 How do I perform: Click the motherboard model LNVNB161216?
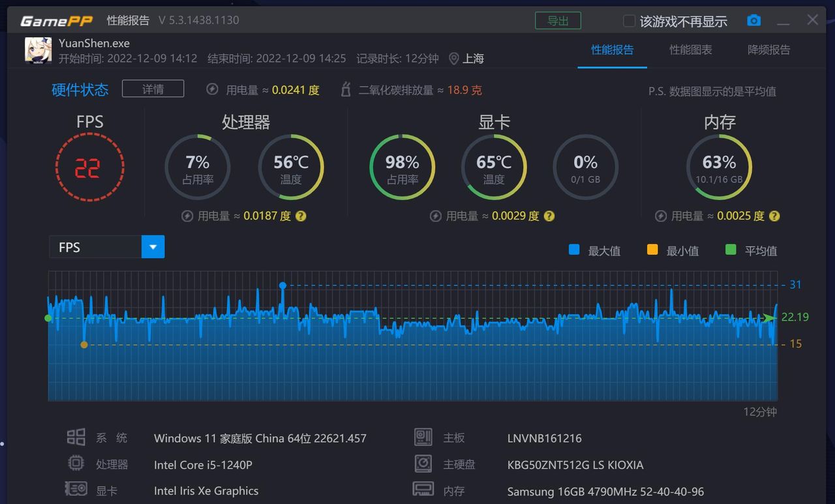[544, 438]
